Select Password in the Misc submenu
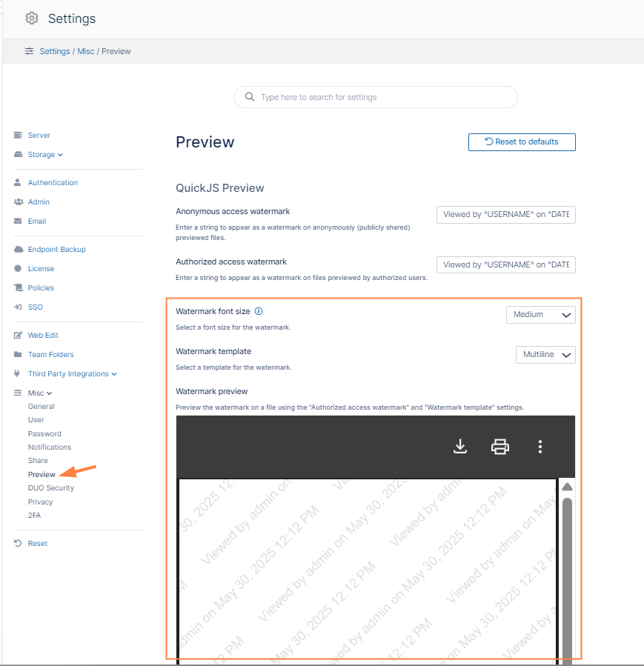Image resolution: width=644 pixels, height=666 pixels. click(x=44, y=433)
